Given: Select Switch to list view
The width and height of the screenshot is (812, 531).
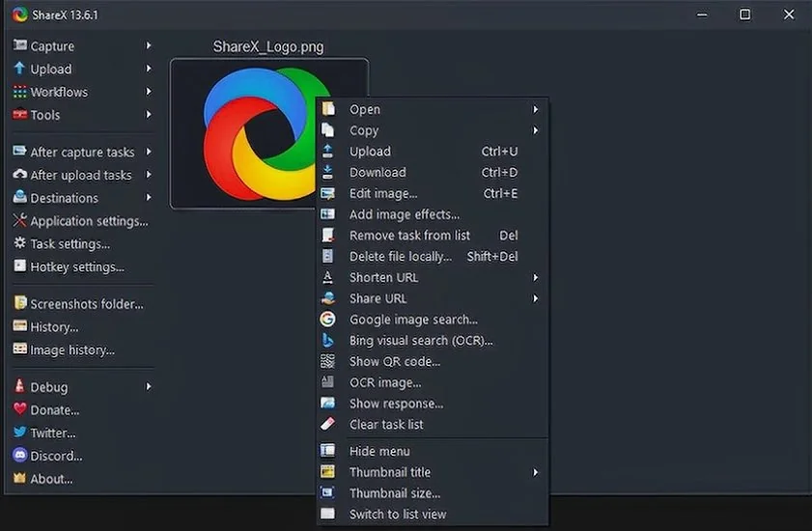Looking at the screenshot, I should tap(432, 515).
